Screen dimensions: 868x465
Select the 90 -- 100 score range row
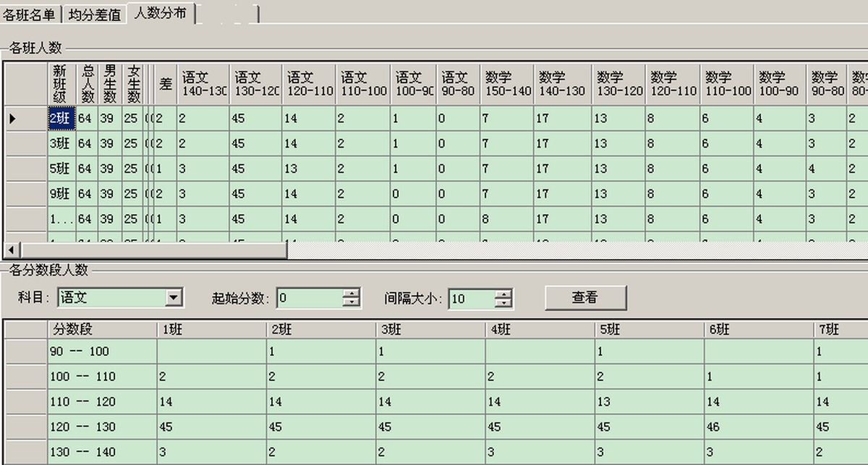coord(102,351)
